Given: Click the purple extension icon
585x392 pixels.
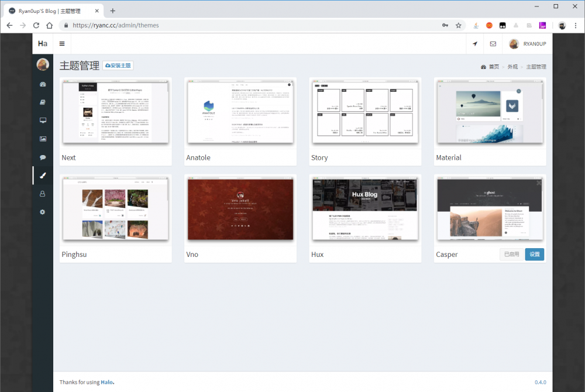Looking at the screenshot, I should click(542, 25).
